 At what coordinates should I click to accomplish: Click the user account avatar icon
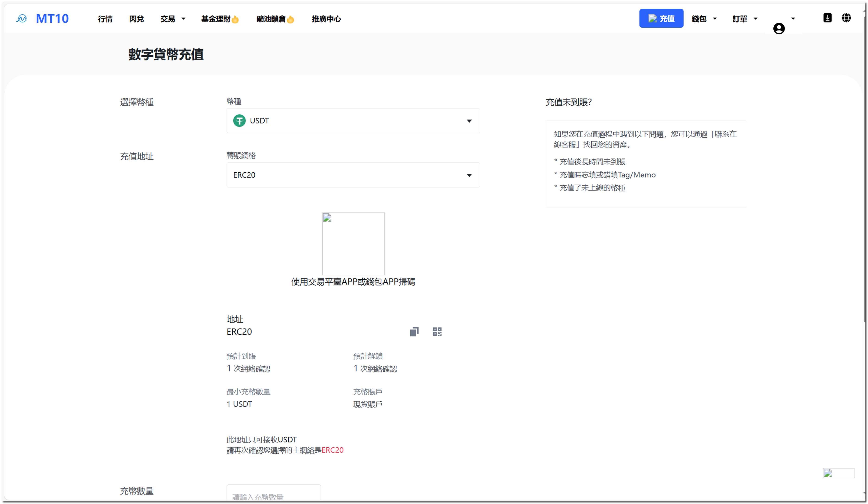click(779, 28)
